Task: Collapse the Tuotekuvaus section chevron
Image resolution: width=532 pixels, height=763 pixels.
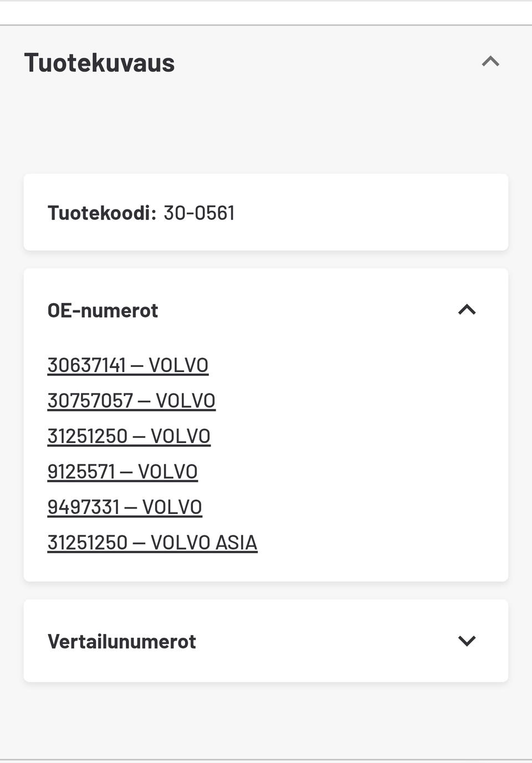Action: 490,62
